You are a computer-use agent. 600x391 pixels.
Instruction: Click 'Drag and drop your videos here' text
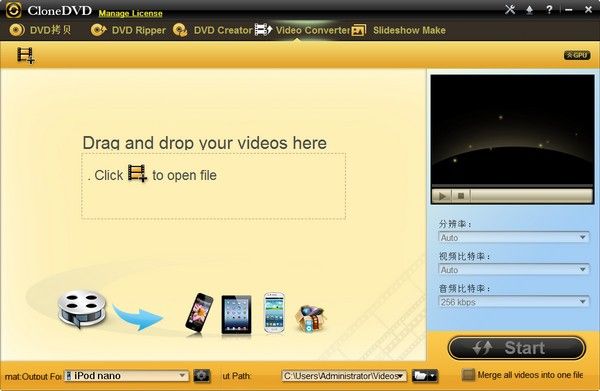205,143
